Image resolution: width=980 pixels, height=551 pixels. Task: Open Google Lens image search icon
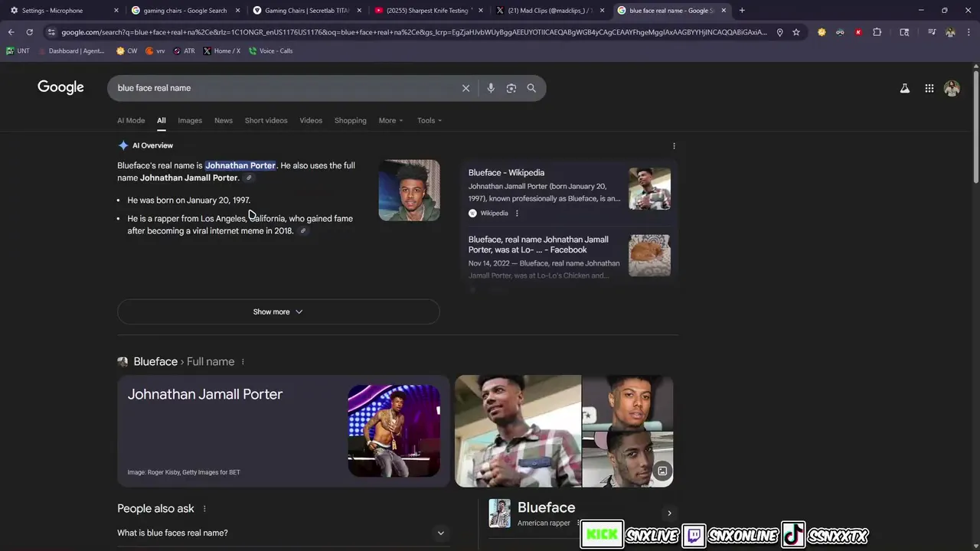click(511, 88)
